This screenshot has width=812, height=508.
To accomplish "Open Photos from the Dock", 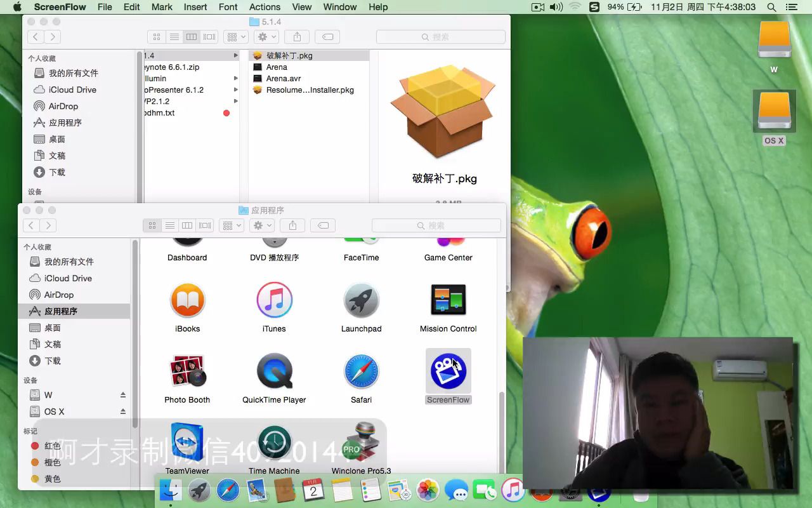I will click(428, 490).
